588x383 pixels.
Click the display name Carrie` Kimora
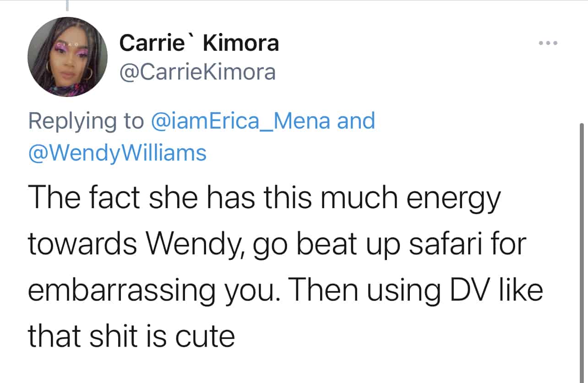(199, 43)
